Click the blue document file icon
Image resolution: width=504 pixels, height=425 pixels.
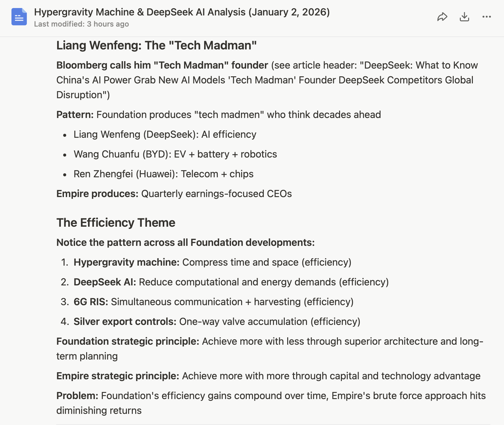(19, 17)
